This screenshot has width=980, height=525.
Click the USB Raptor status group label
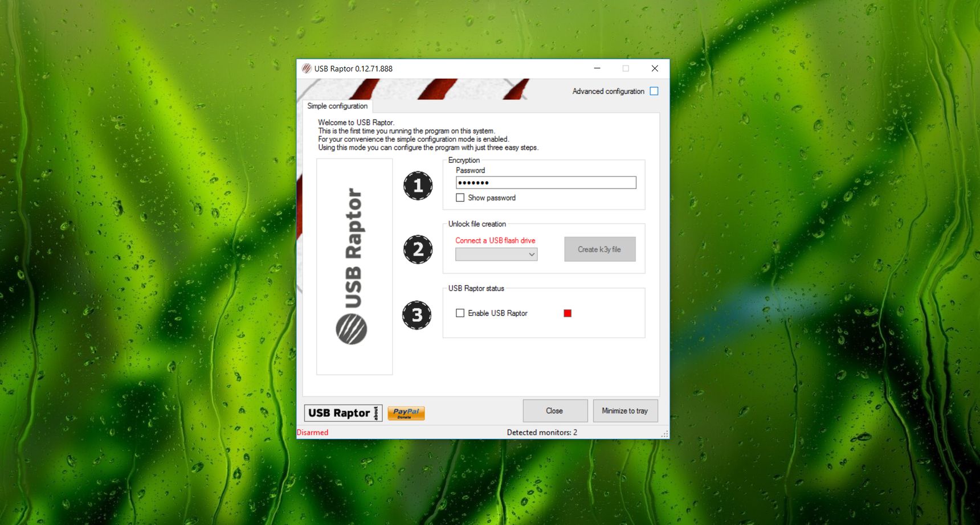(x=476, y=288)
